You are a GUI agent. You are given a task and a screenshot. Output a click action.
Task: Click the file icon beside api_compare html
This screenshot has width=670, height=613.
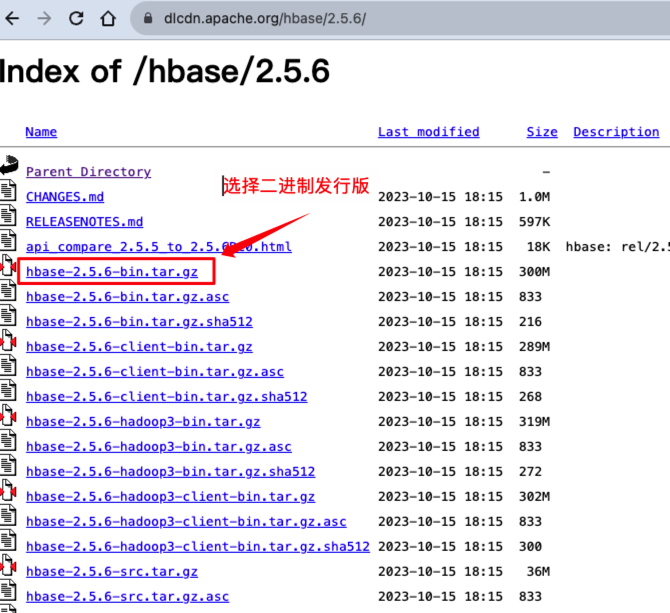click(8, 240)
